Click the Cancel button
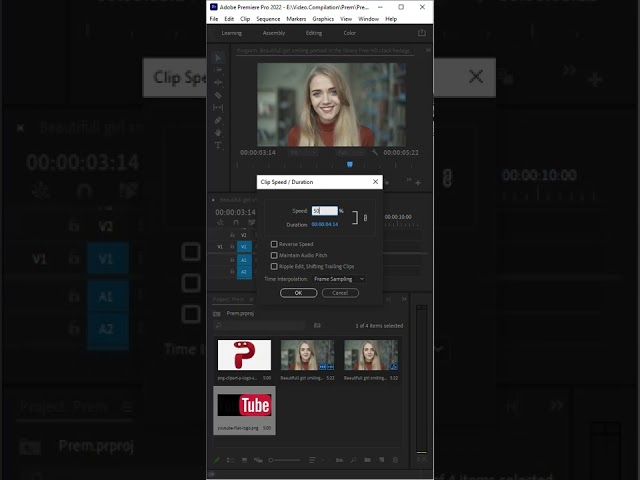The width and height of the screenshot is (640, 480). click(x=340, y=293)
